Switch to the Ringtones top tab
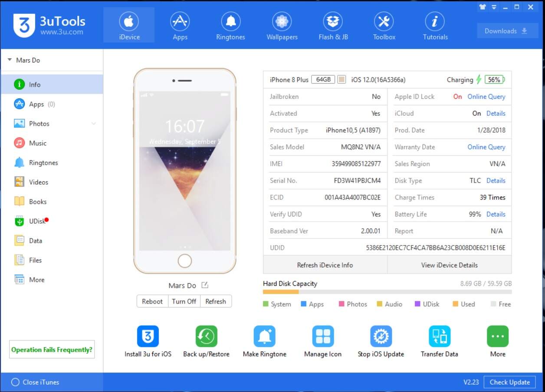The height and width of the screenshot is (392, 545). coord(230,25)
